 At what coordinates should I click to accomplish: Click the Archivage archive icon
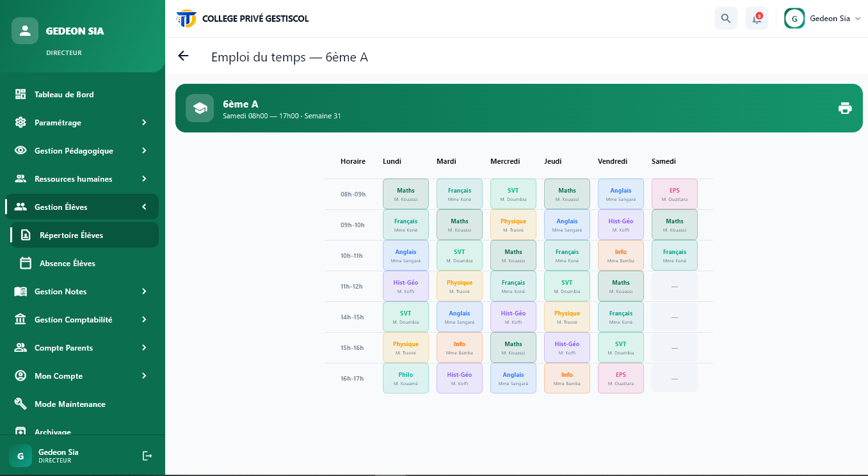(20, 431)
